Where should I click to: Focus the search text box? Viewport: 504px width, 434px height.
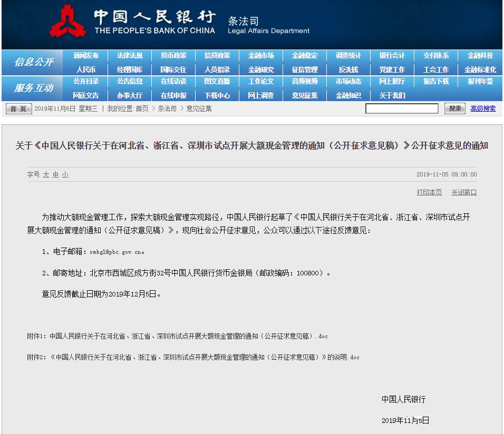tap(402, 108)
